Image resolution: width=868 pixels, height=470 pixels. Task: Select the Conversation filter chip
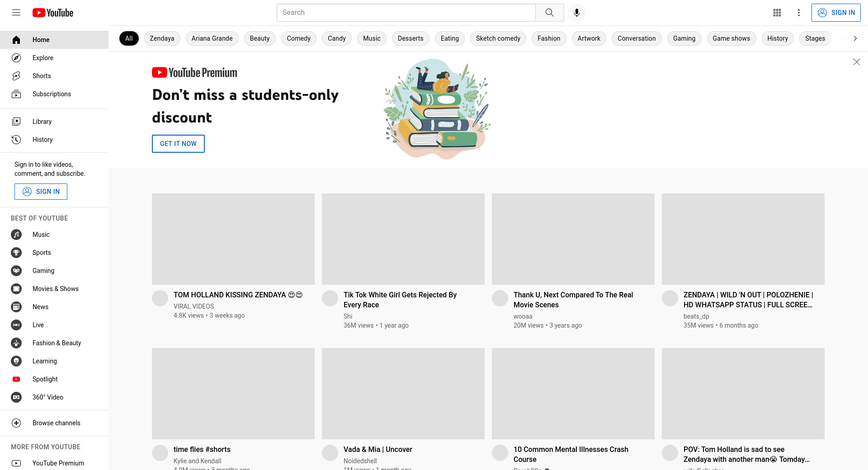coord(637,38)
